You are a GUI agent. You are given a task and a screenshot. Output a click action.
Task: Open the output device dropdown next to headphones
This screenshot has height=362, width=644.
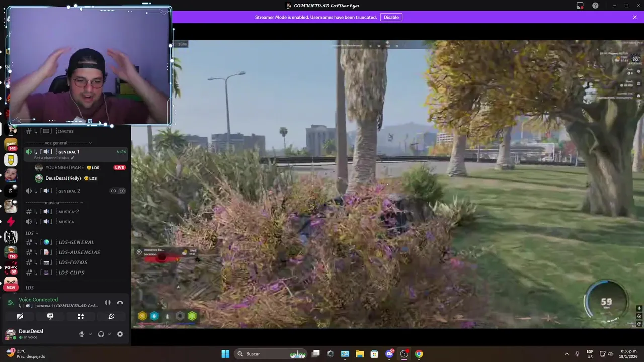pyautogui.click(x=109, y=334)
